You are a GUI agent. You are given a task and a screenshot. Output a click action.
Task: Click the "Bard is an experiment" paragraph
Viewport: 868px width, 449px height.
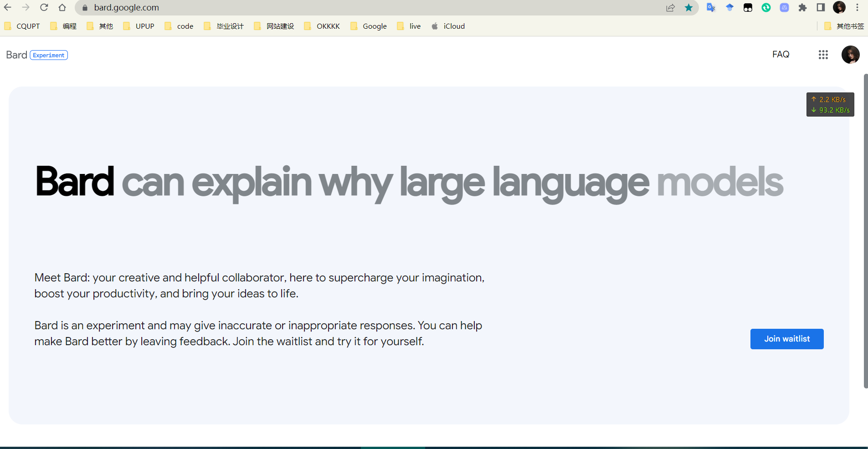258,333
